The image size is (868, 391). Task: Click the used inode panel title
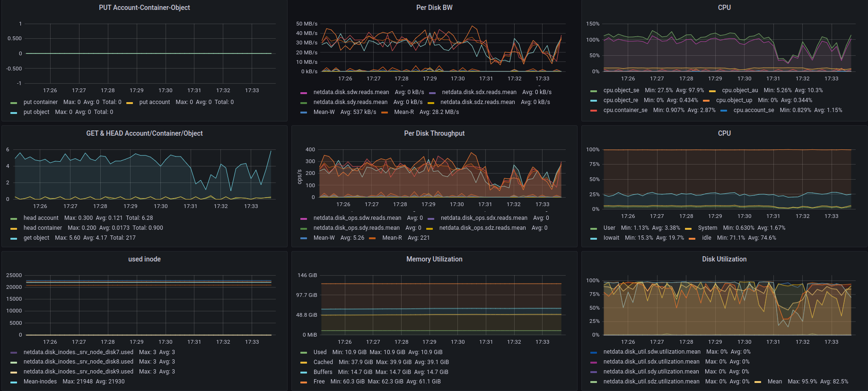(144, 259)
